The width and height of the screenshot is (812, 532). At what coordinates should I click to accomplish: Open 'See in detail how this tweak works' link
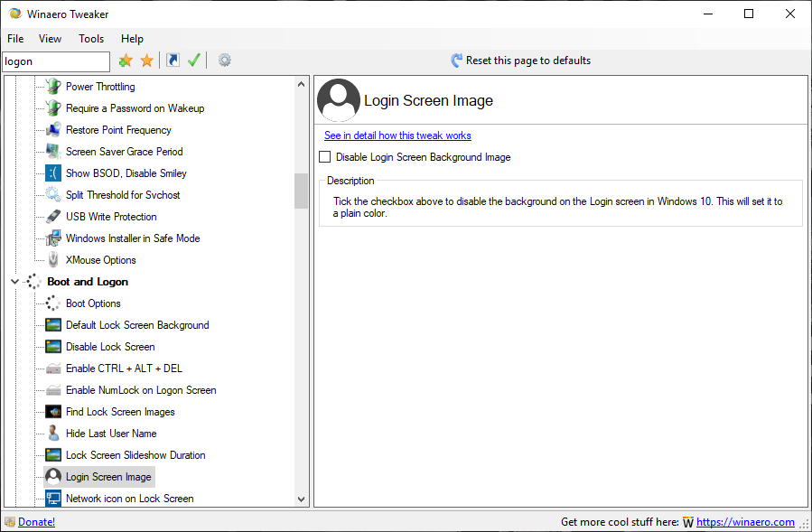[397, 135]
